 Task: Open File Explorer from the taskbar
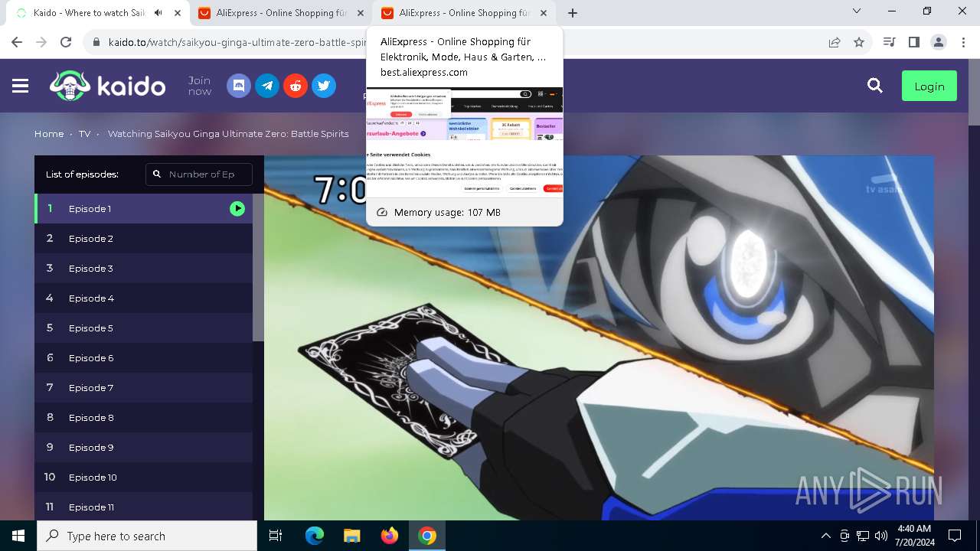pos(352,536)
